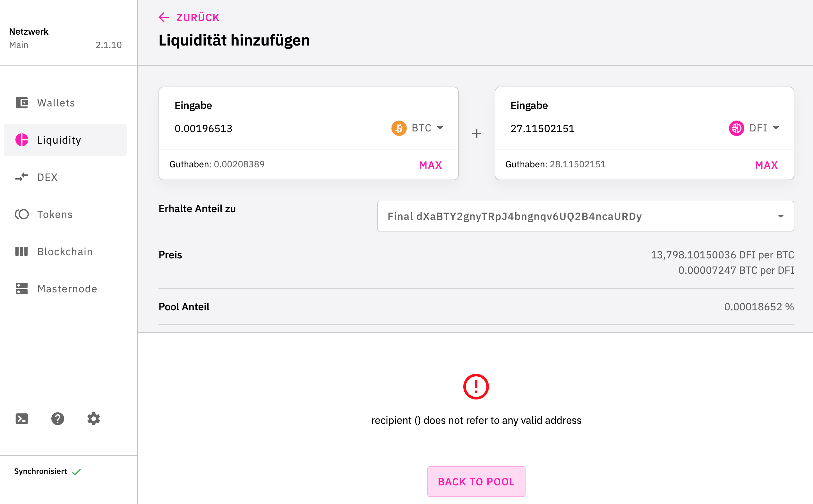Expand the BTC token dropdown
The height and width of the screenshot is (504, 813).
(417, 128)
